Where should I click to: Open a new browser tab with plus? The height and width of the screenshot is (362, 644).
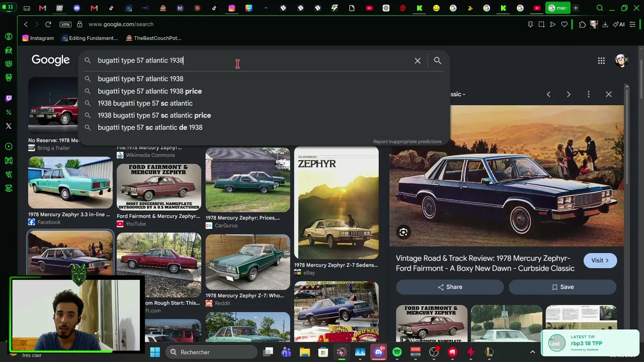(576, 8)
